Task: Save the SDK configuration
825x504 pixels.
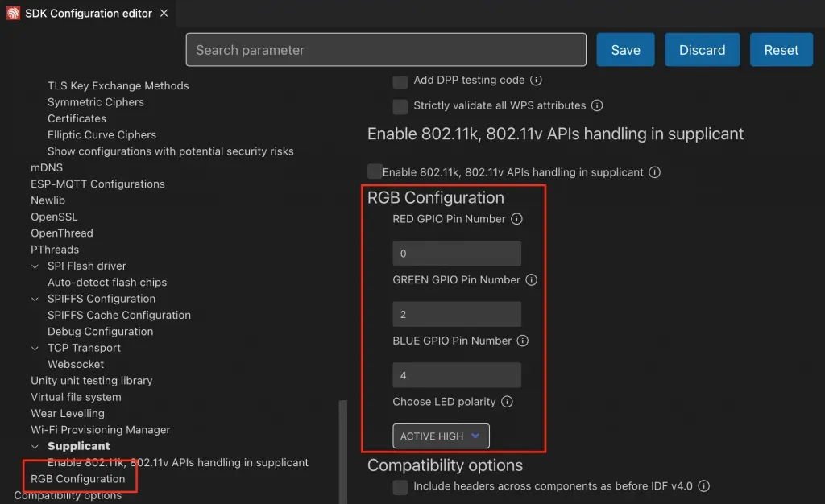Action: [x=625, y=49]
